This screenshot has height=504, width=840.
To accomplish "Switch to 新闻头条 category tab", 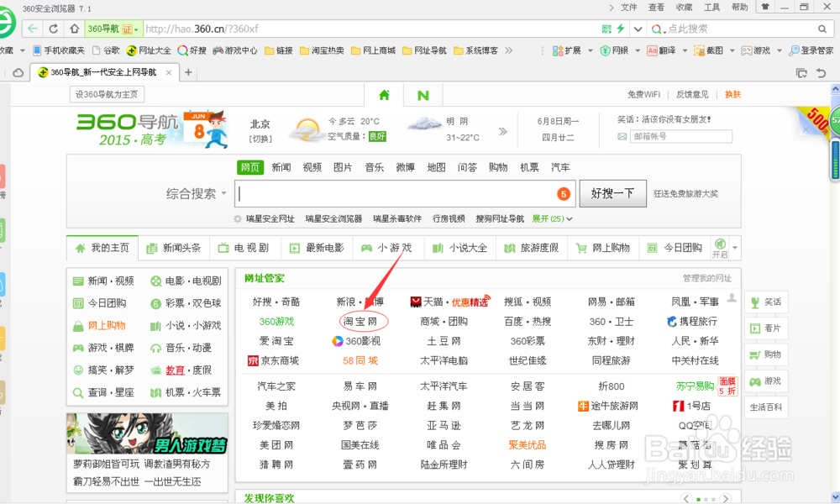I will pos(174,248).
